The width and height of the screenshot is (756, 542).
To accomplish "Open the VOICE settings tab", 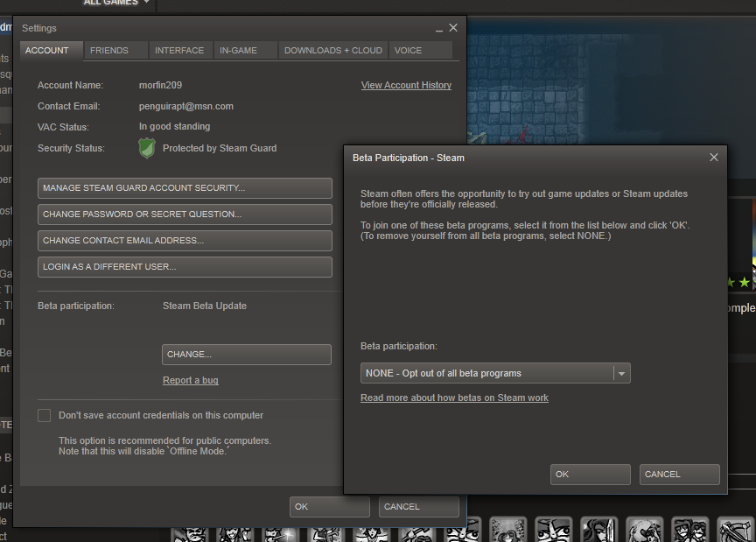I will tap(407, 50).
